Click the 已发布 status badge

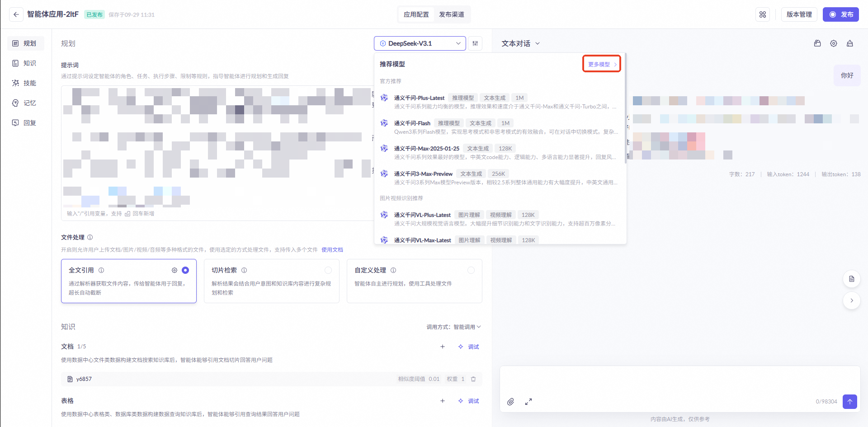pyautogui.click(x=94, y=14)
